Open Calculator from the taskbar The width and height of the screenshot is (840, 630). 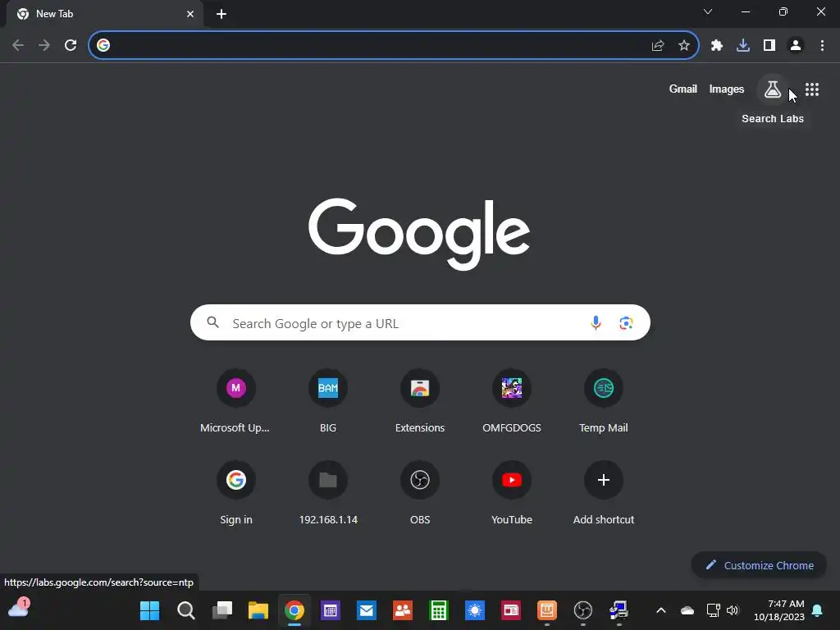point(439,610)
